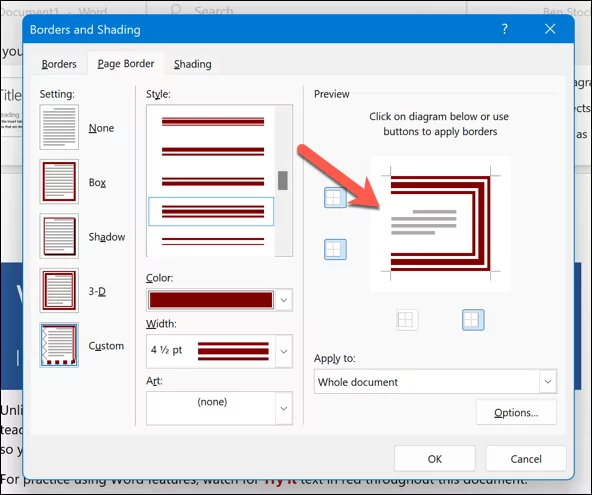Confirm with the OK button
The width and height of the screenshot is (592, 495).
point(435,459)
